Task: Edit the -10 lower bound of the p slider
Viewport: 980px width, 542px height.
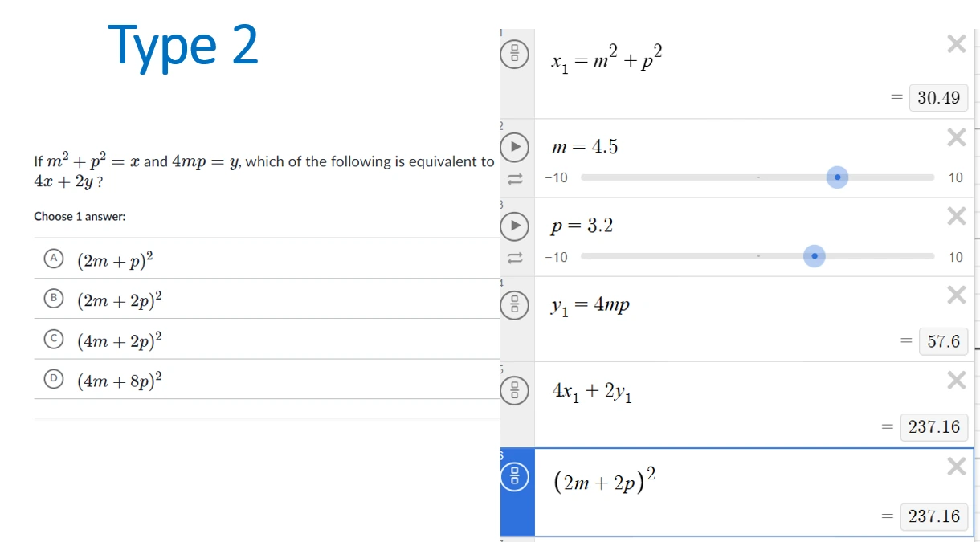Action: [x=556, y=257]
